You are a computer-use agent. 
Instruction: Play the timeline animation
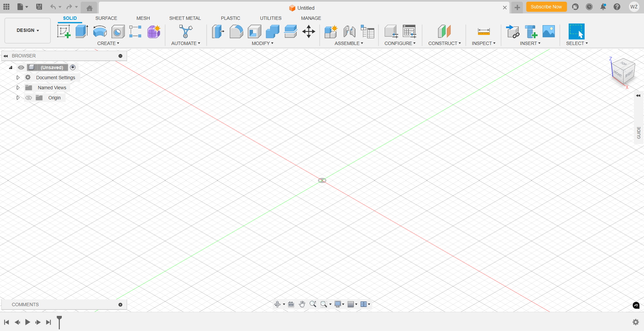pos(28,322)
